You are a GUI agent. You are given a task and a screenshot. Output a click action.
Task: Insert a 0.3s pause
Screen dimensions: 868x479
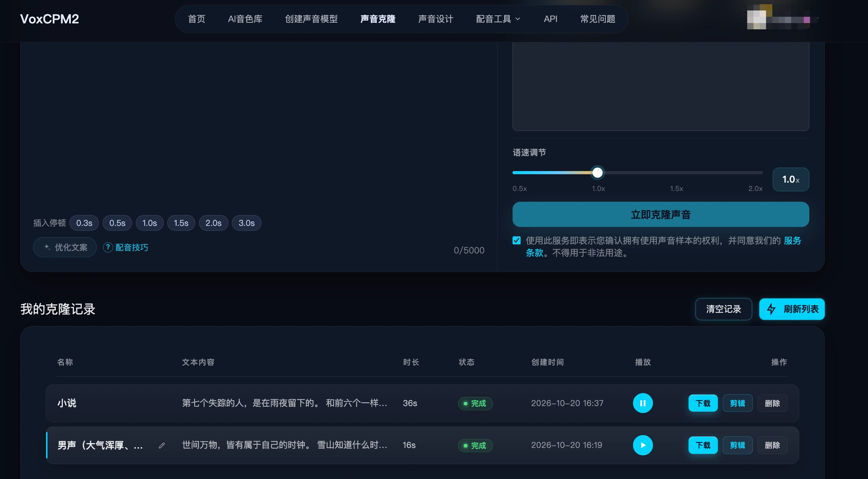tap(84, 223)
